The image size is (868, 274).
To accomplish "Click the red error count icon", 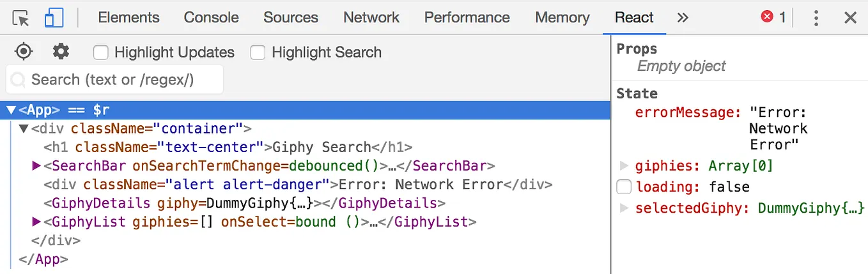I will [x=767, y=18].
